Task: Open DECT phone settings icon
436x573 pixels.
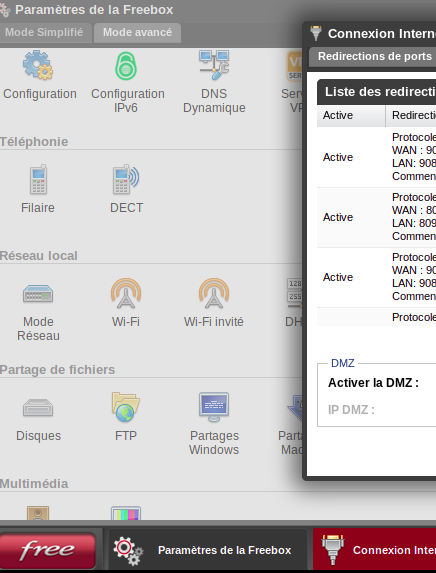Action: tap(126, 179)
